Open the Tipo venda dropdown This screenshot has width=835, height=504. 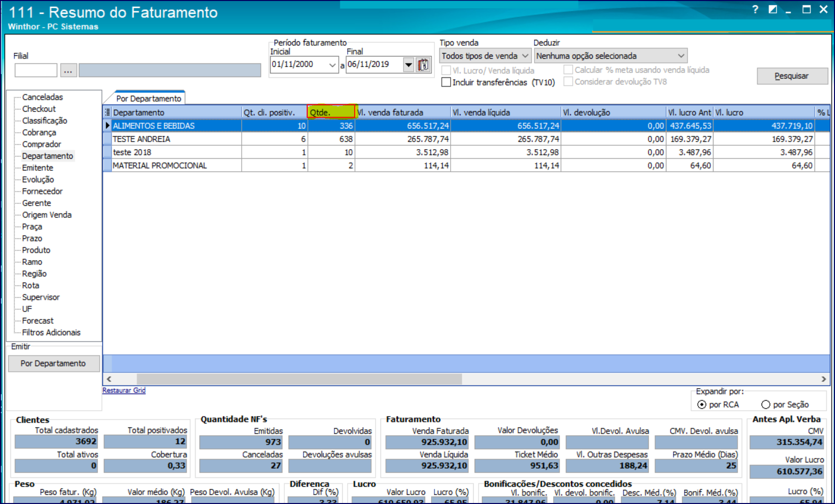tap(485, 56)
